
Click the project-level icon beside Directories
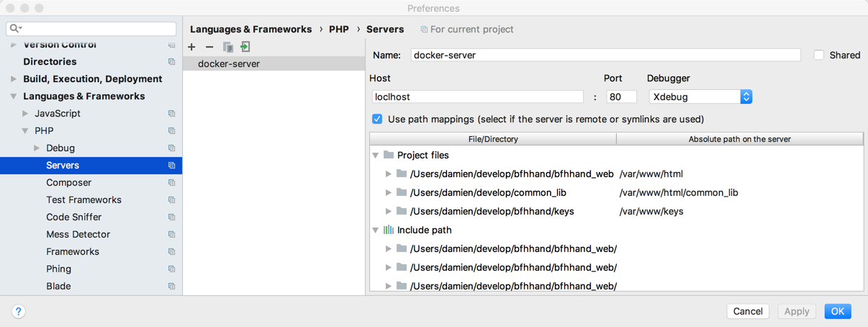click(x=171, y=62)
